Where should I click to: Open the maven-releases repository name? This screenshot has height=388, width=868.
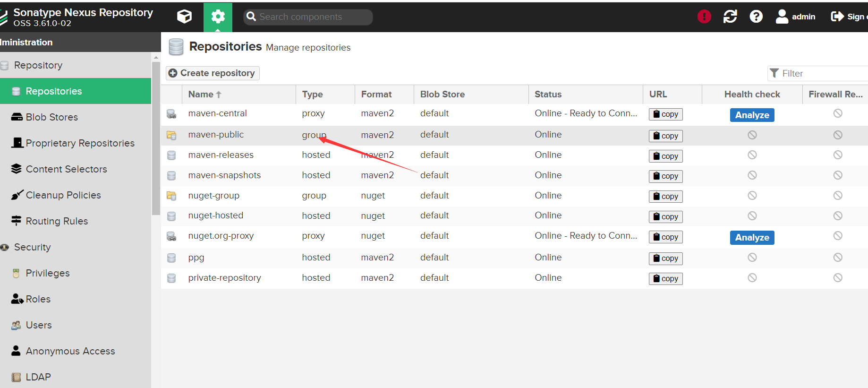point(221,155)
